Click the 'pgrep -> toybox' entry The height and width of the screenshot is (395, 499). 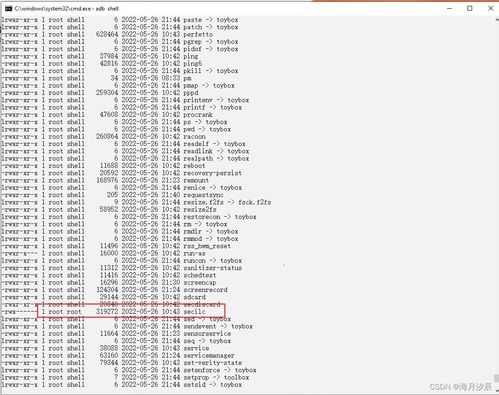point(211,42)
